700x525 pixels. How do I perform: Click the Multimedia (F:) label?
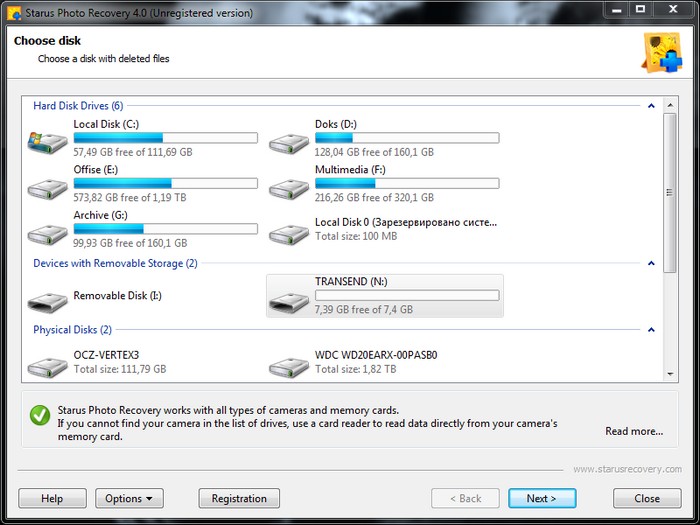(350, 170)
